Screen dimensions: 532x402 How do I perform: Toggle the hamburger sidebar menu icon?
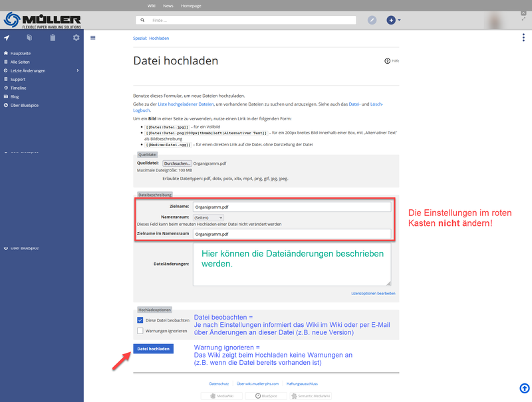[92, 38]
